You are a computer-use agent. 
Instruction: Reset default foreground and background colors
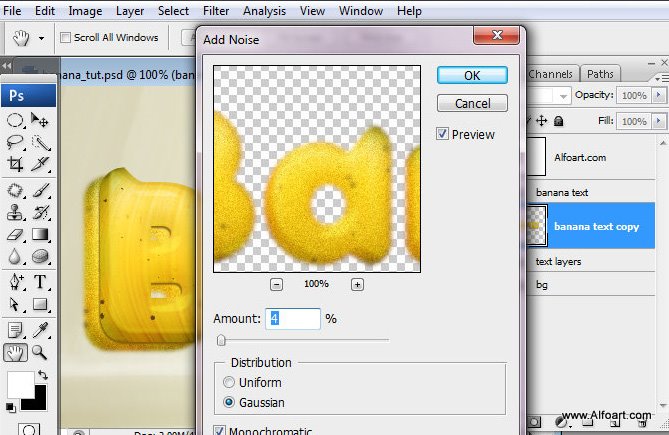(11, 407)
